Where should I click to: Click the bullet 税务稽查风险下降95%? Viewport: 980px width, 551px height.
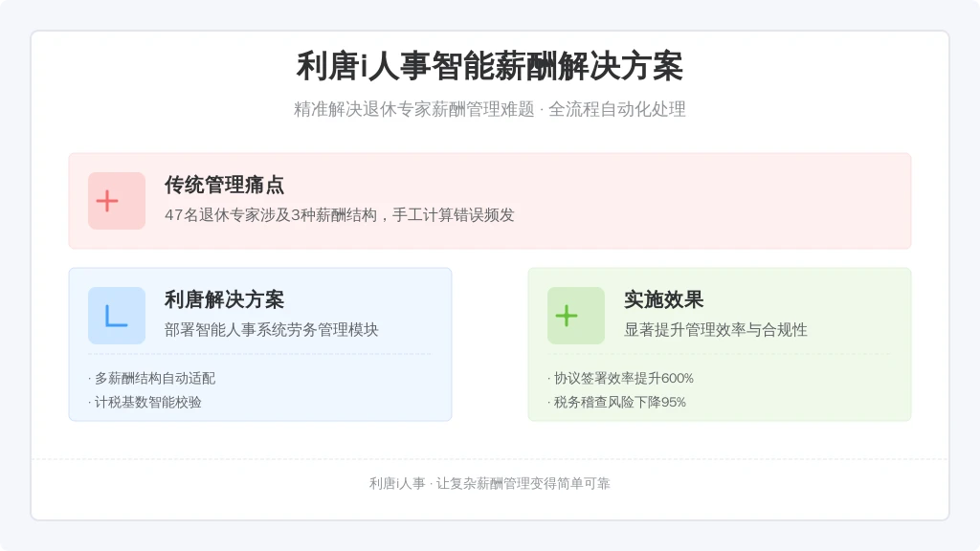point(617,403)
